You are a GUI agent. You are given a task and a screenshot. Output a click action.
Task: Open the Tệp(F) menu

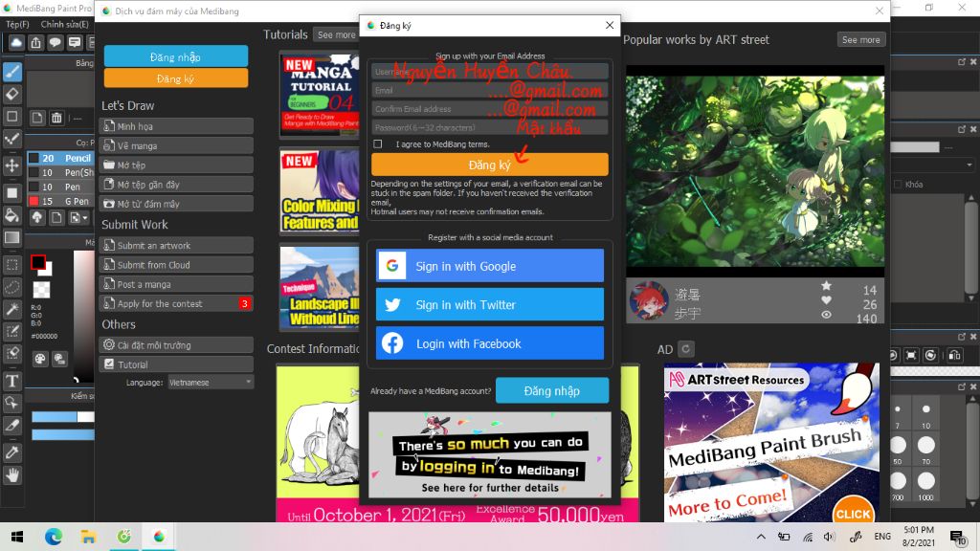pyautogui.click(x=17, y=24)
